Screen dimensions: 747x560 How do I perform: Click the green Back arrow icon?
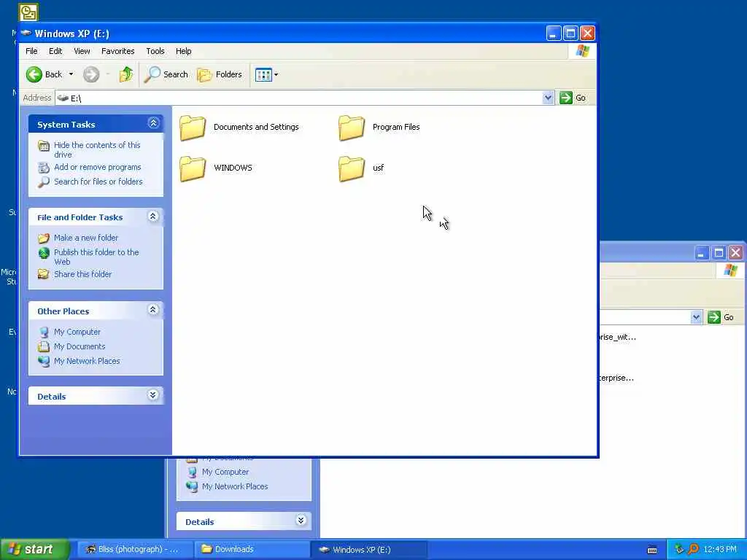coord(34,74)
